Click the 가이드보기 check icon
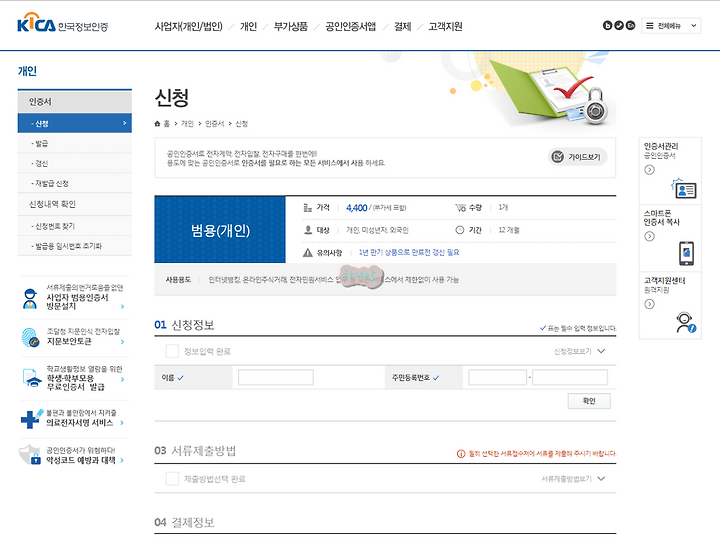 tap(557, 157)
